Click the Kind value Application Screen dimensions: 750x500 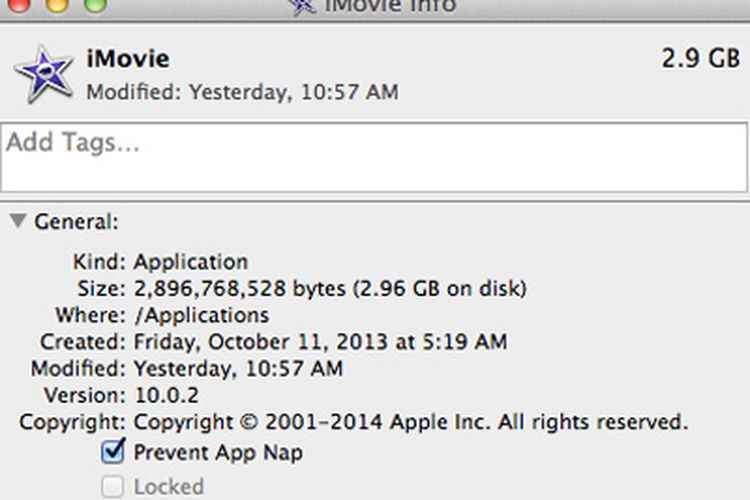click(x=191, y=262)
